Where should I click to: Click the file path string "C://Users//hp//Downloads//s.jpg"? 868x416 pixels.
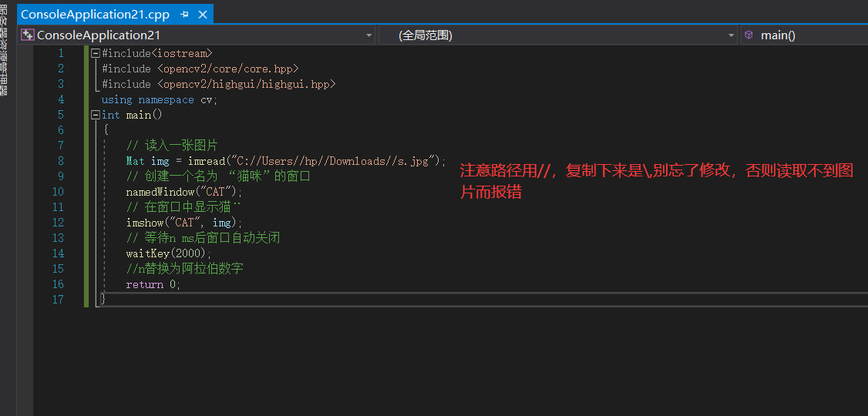pos(335,161)
